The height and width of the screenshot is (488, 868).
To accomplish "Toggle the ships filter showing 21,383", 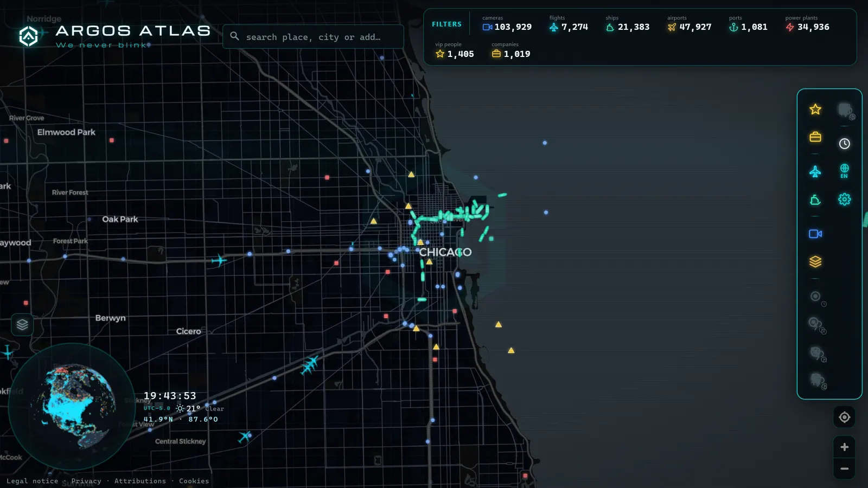I will 627,23.
